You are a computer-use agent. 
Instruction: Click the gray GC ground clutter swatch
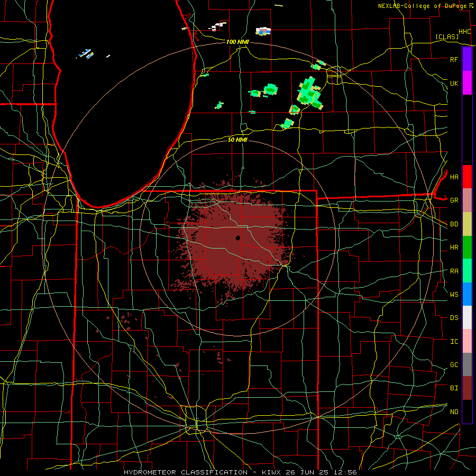467,364
